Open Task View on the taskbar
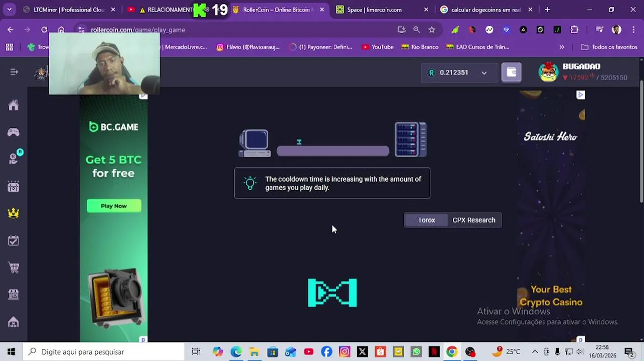This screenshot has height=361, width=644. coord(196,351)
